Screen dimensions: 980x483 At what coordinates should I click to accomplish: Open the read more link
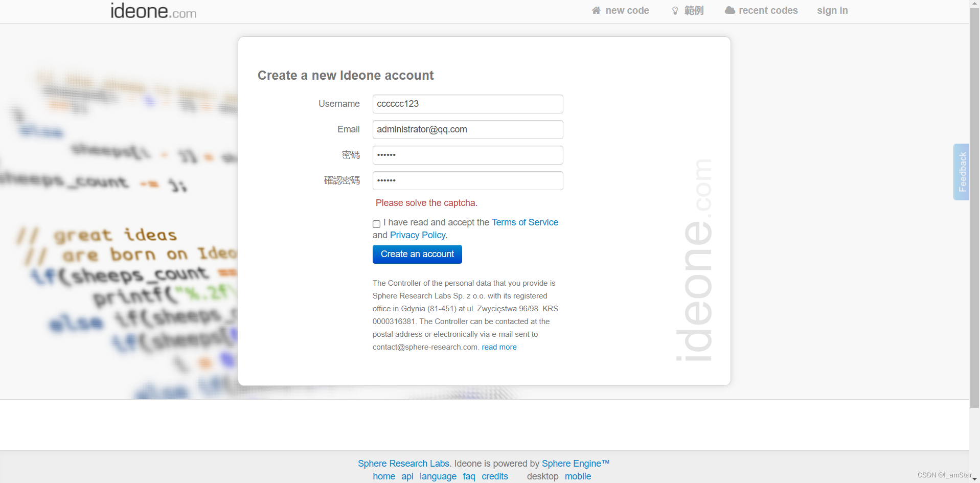[499, 347]
